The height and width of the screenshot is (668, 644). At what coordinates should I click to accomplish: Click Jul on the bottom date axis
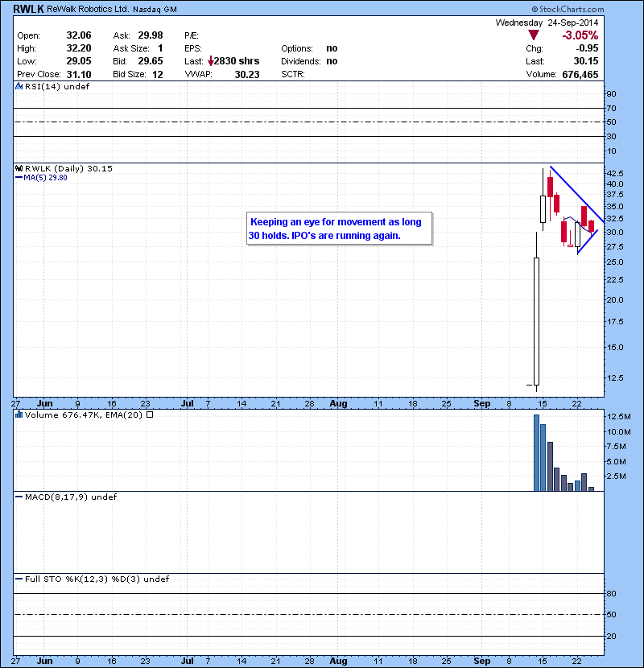pyautogui.click(x=188, y=661)
